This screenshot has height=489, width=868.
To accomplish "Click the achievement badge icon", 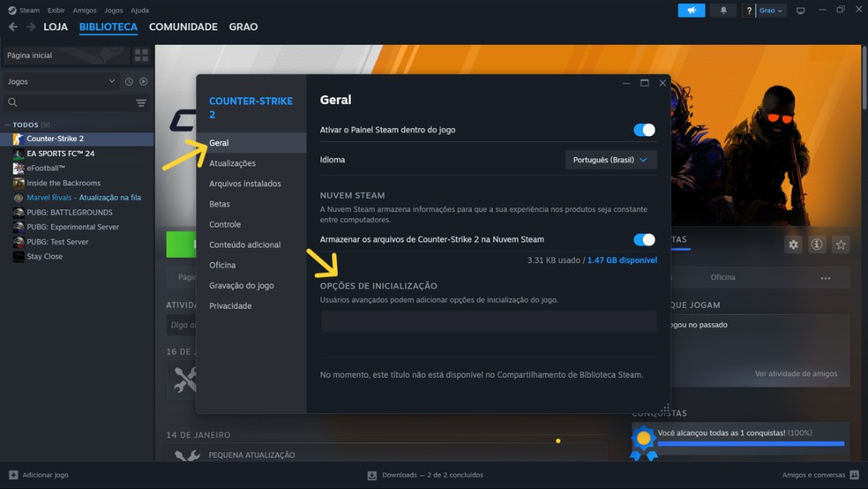I will coord(643,442).
